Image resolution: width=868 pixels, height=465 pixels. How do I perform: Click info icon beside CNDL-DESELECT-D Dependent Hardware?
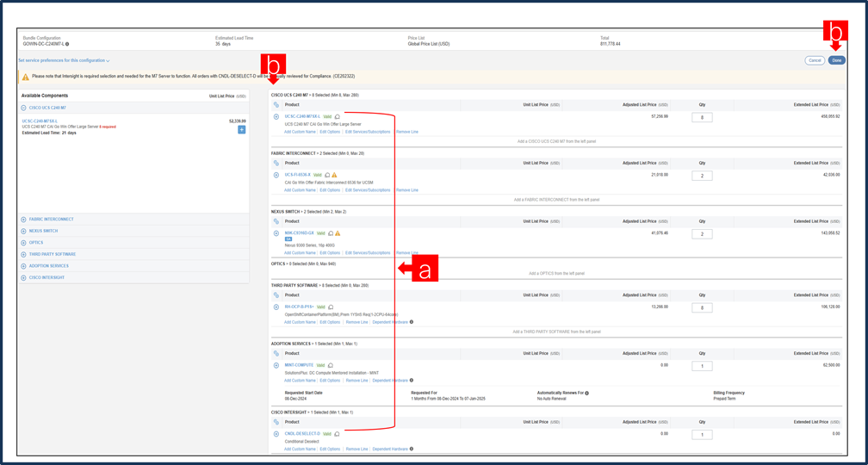click(x=412, y=449)
